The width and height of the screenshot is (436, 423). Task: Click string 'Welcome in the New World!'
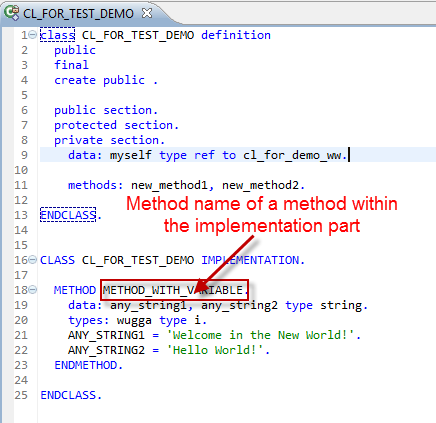click(260, 335)
